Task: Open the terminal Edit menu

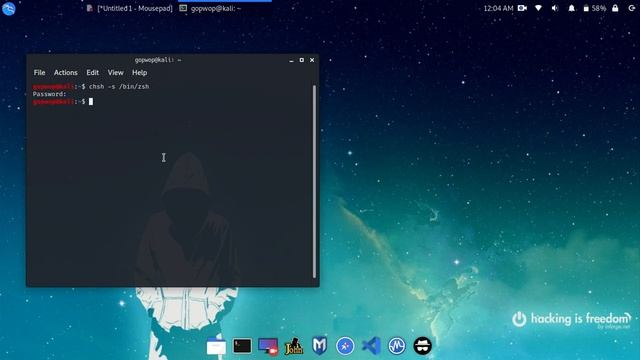Action: 92,73
